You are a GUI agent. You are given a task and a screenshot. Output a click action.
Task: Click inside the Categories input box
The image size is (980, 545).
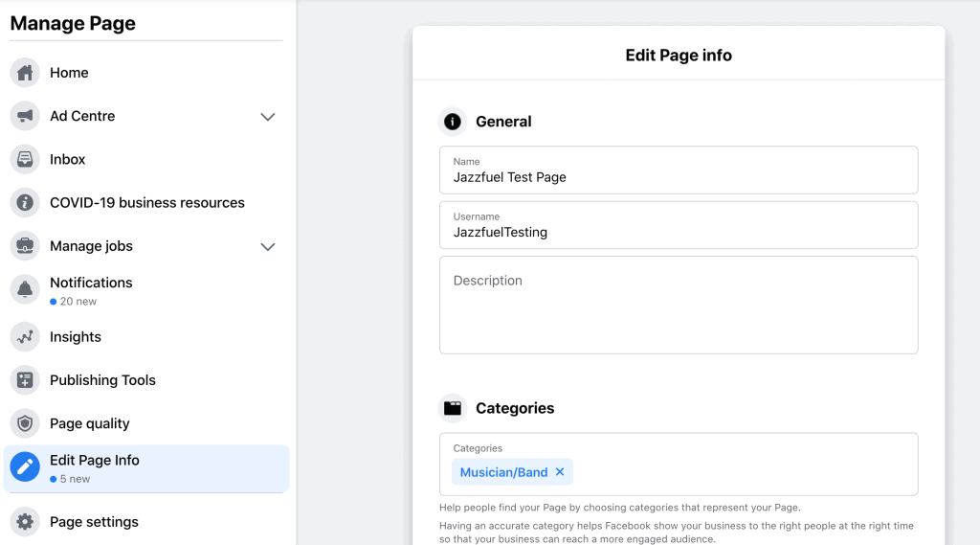679,465
